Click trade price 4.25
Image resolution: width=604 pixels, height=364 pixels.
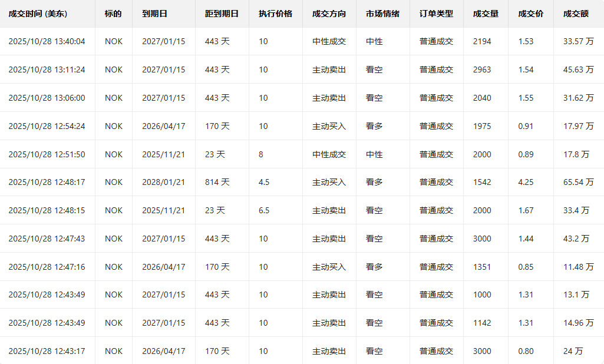(526, 182)
